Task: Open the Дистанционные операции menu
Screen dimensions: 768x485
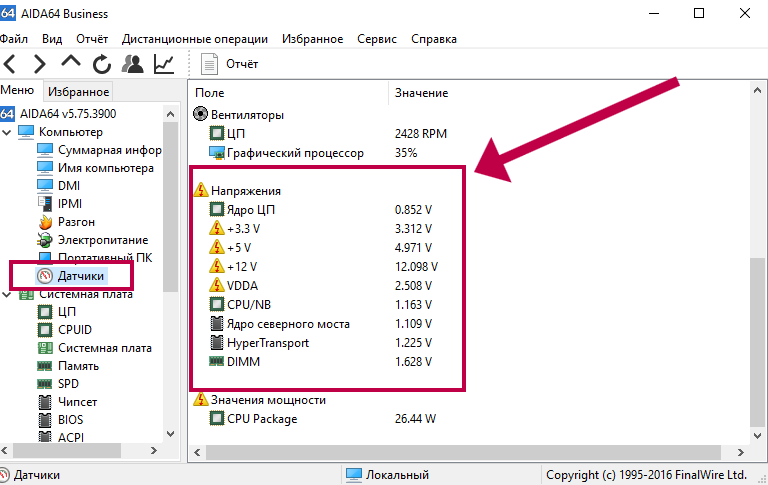Action: pyautogui.click(x=195, y=39)
